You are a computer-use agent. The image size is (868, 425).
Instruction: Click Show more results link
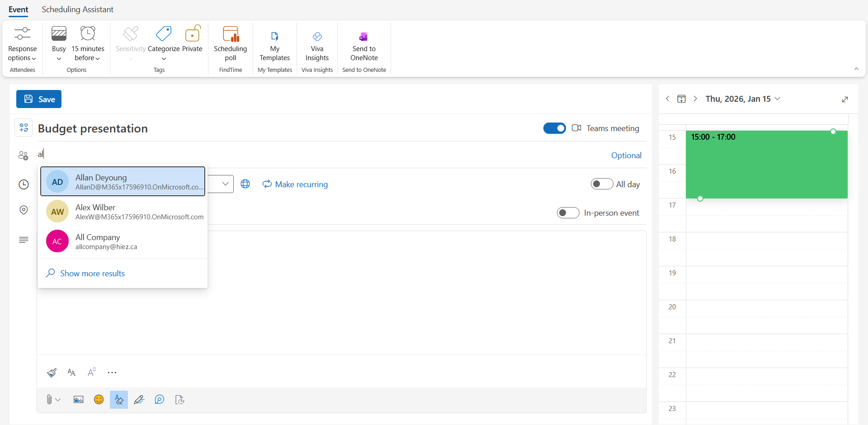click(92, 274)
